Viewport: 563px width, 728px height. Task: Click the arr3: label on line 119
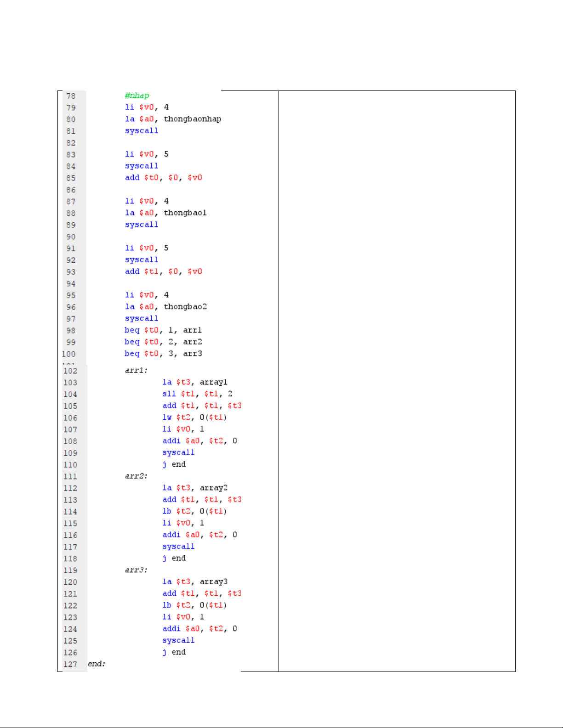pyautogui.click(x=136, y=570)
